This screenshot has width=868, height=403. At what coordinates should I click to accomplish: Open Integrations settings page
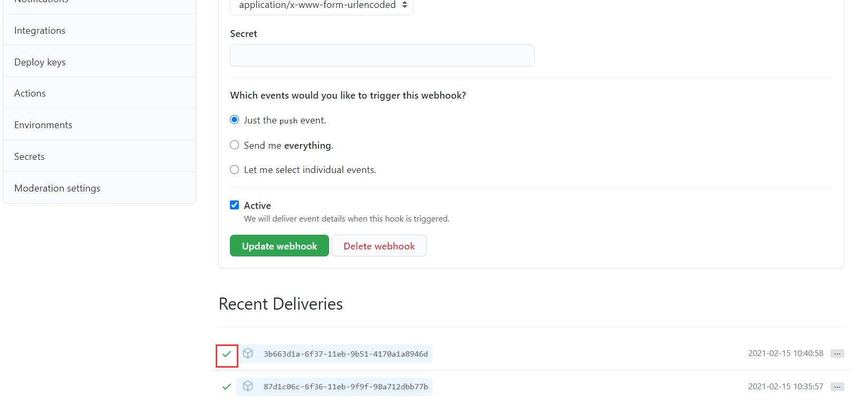pyautogui.click(x=99, y=31)
